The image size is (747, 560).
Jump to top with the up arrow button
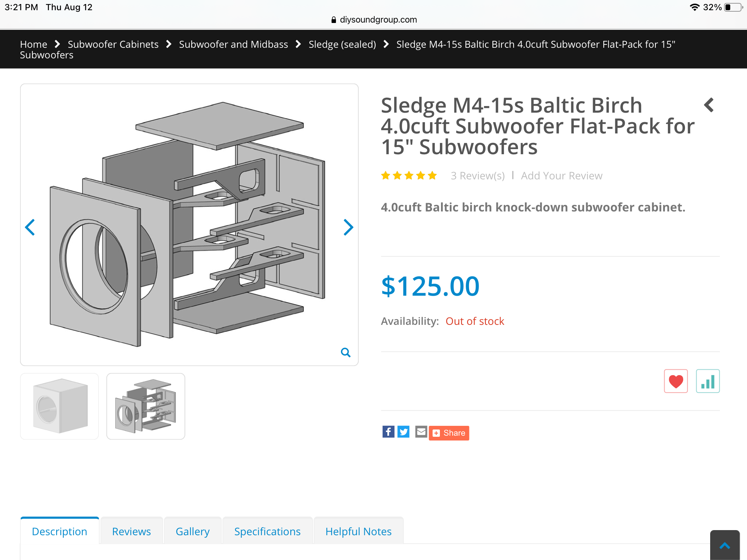725,545
